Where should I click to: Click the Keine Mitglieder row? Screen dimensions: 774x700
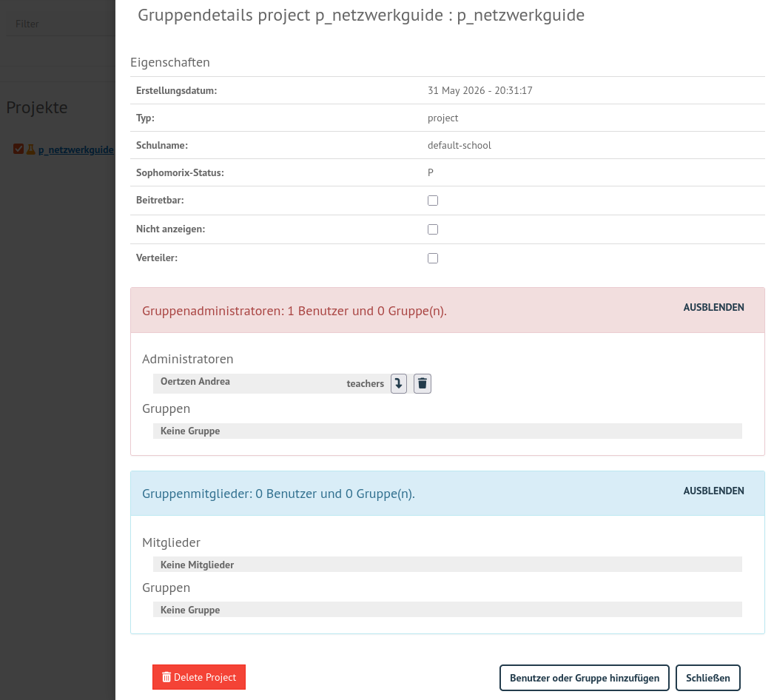point(447,565)
